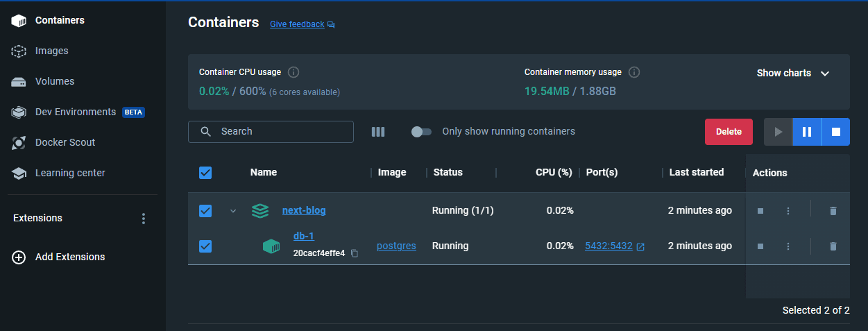Viewport: 868px width, 331px height.
Task: Delete next-blog using row trash icon
Action: coord(833,211)
